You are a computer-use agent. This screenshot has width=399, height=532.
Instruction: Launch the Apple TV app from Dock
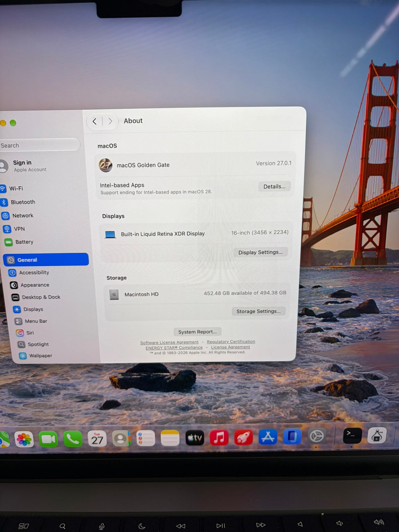click(195, 438)
